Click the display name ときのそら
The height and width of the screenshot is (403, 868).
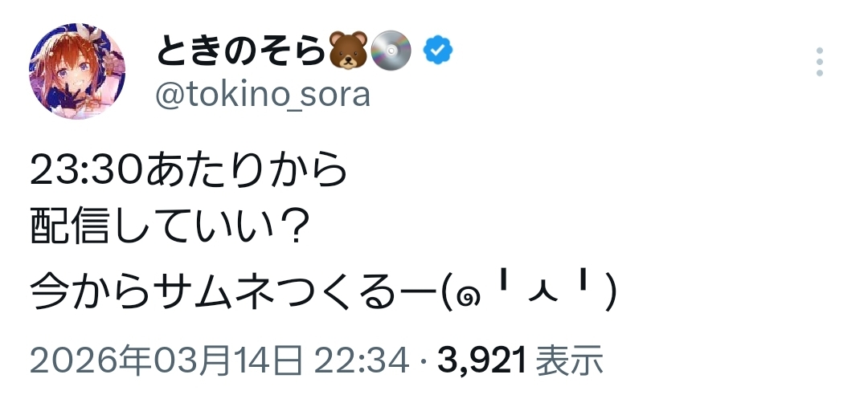tap(242, 51)
